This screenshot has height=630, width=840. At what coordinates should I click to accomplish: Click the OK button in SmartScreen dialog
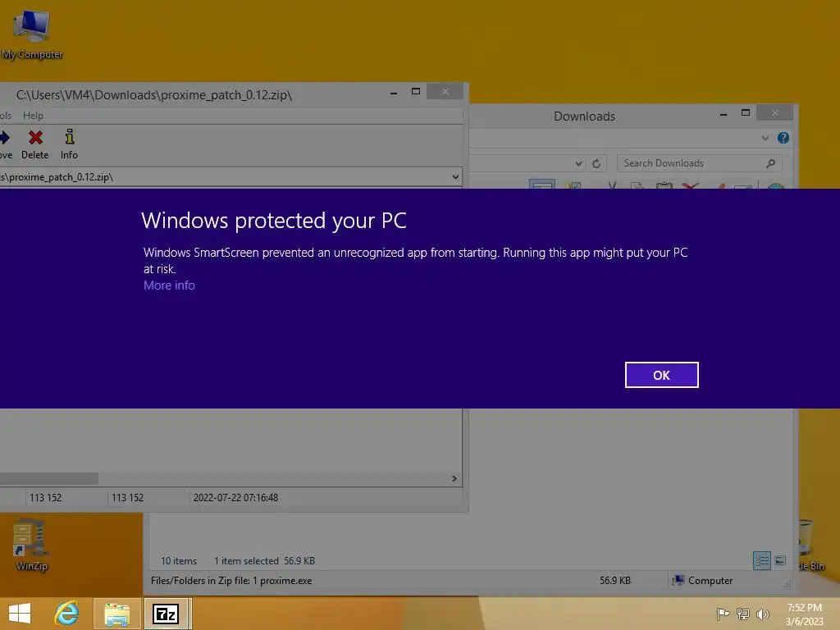tap(661, 375)
